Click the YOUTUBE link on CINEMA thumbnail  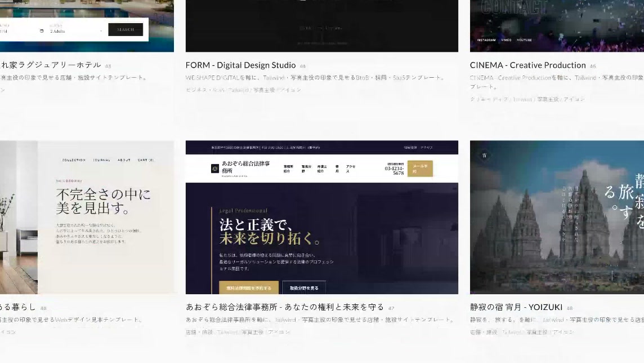[x=525, y=40]
